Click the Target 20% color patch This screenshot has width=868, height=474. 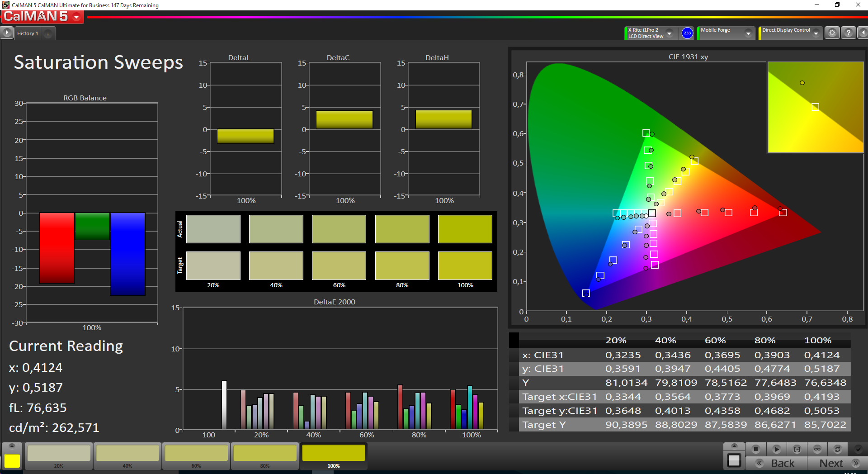click(213, 265)
